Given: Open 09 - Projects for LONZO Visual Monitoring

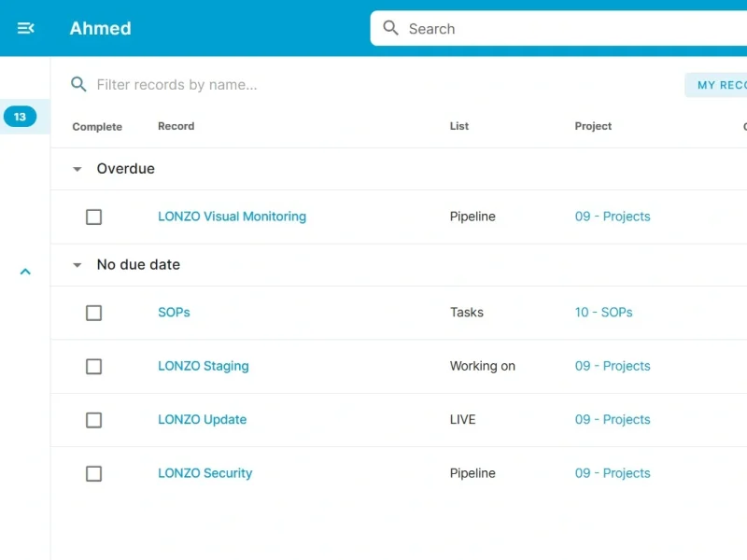Looking at the screenshot, I should tap(613, 217).
